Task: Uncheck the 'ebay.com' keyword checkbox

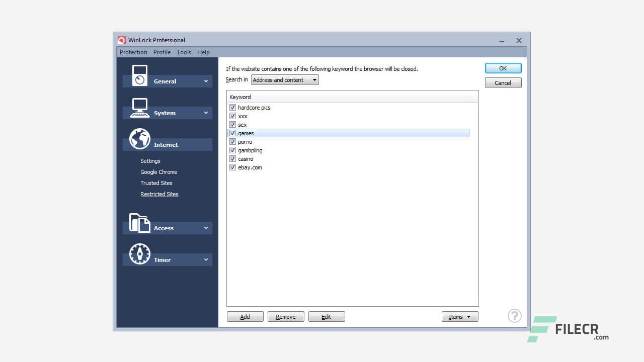Action: (x=232, y=167)
